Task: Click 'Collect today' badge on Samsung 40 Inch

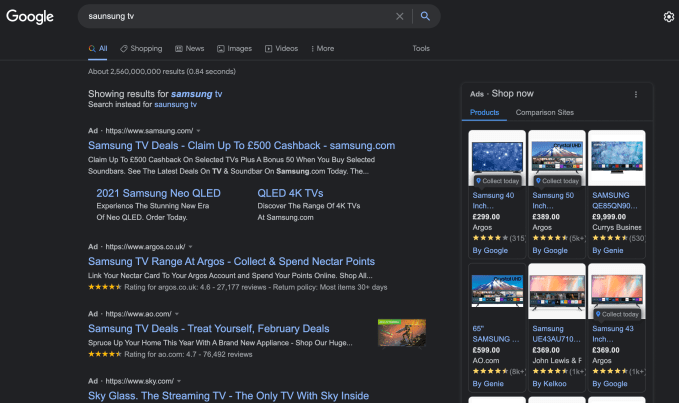Action: [497, 181]
